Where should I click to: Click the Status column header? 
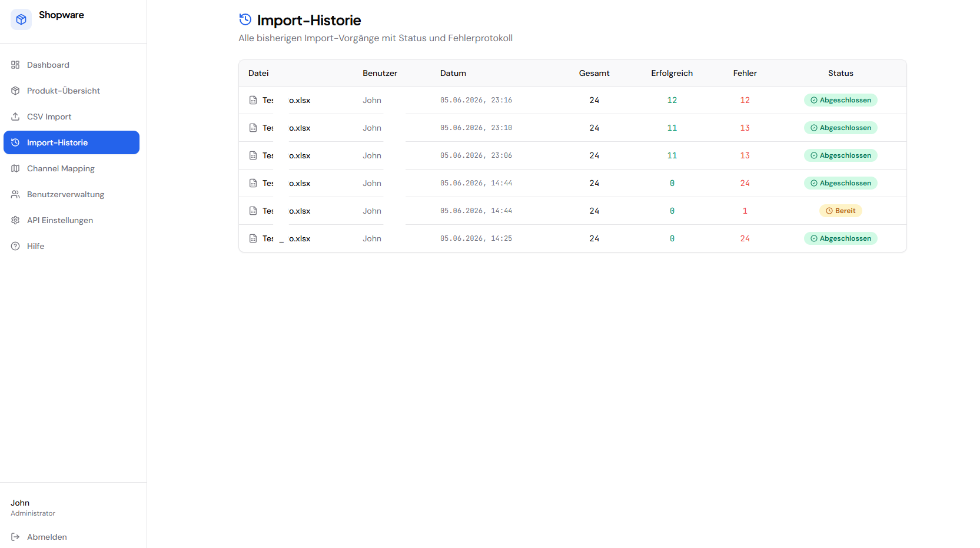coord(841,73)
